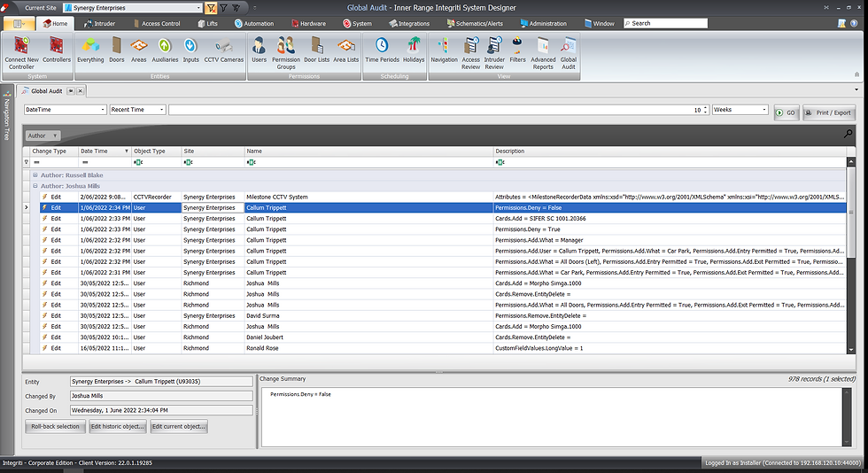Click the grid search magnifier icon
Image resolution: width=868 pixels, height=473 pixels.
[848, 134]
